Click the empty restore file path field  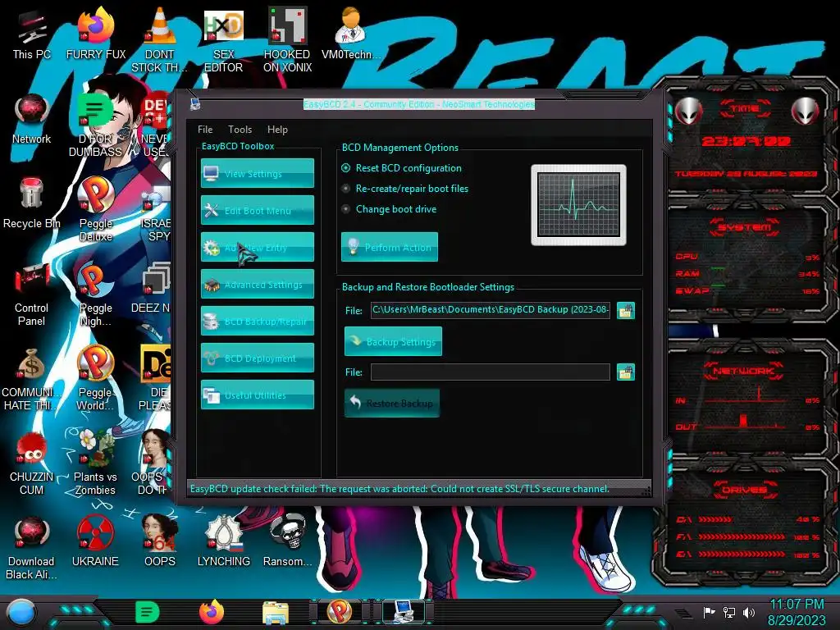point(491,372)
